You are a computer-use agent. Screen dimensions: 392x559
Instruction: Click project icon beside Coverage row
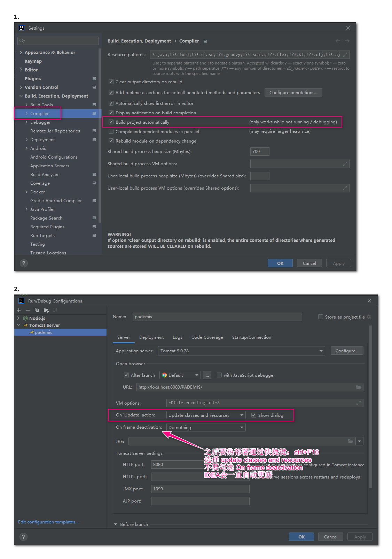point(94,183)
